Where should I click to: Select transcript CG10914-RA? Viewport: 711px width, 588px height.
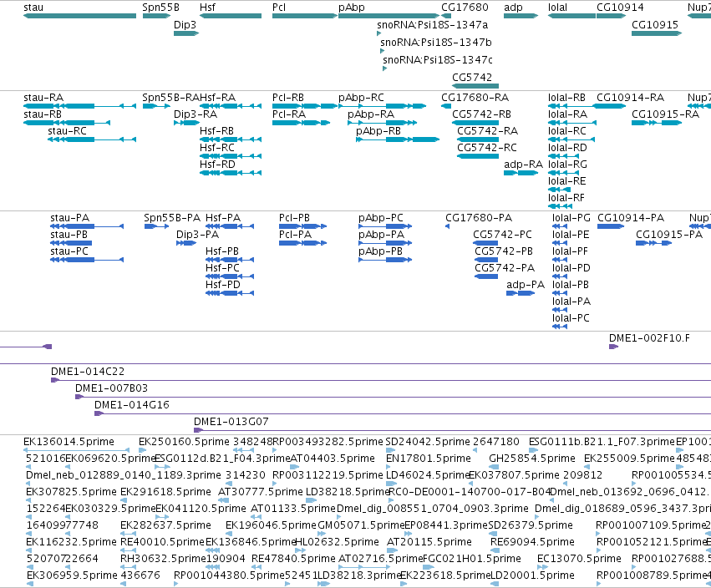pos(609,106)
